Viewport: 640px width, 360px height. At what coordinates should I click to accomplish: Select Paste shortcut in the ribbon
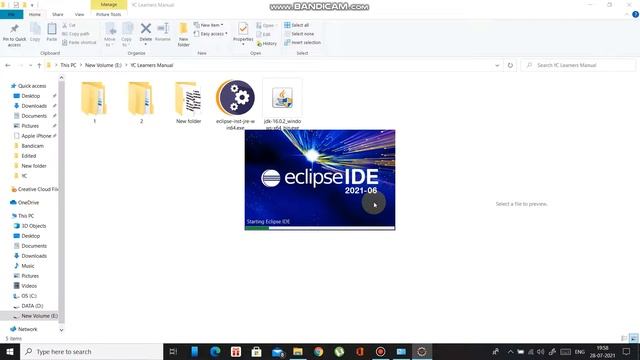[80, 42]
